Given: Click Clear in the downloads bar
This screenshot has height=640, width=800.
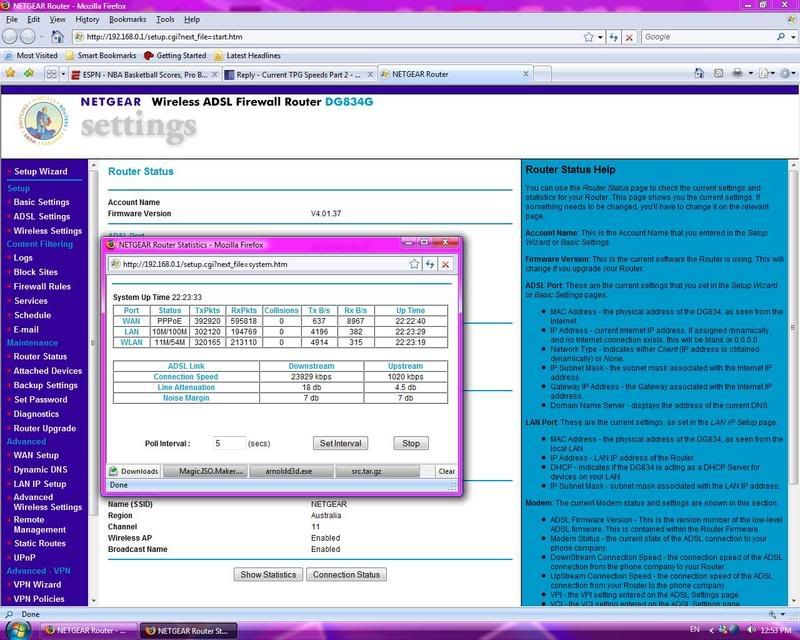Looking at the screenshot, I should tap(446, 471).
